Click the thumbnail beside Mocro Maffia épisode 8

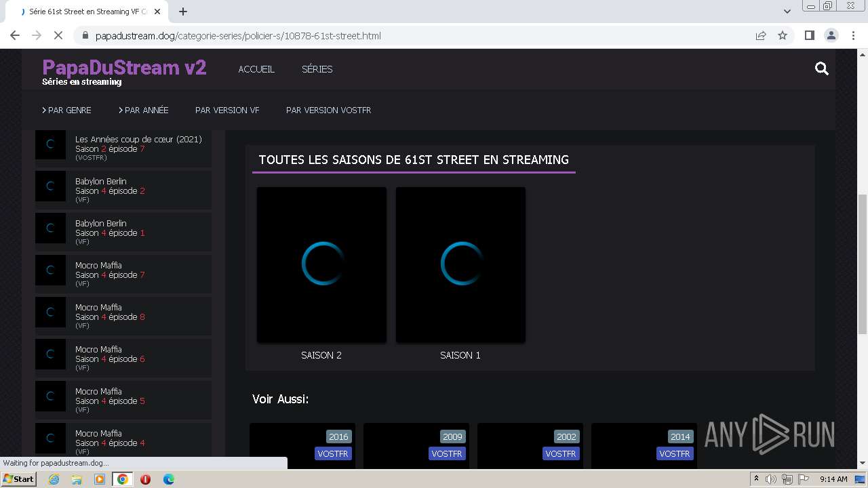(x=50, y=312)
